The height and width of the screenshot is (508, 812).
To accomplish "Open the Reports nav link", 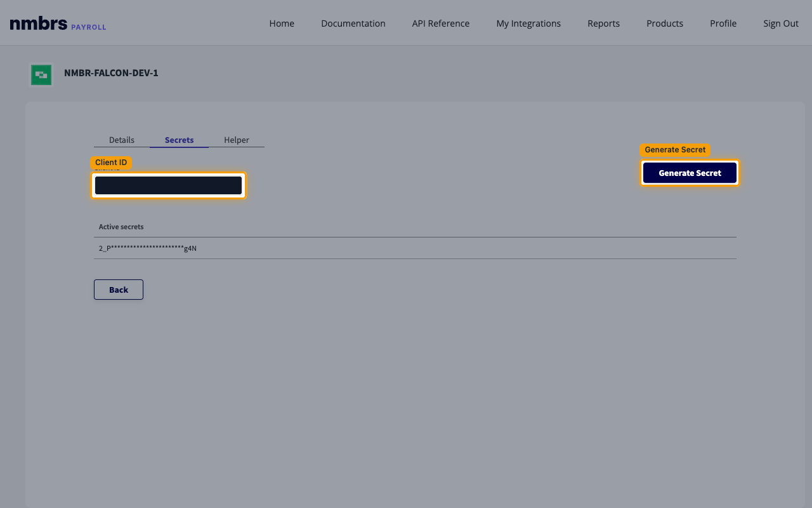I will [603, 23].
